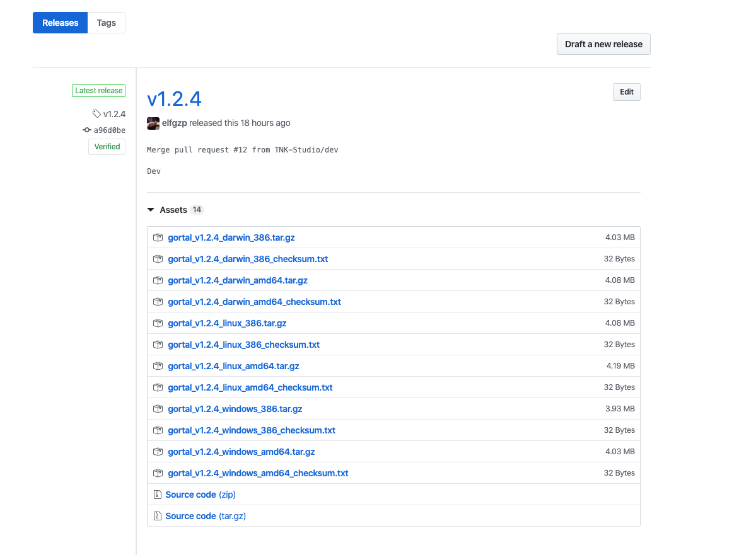Click the Edit button for this release
Image resolution: width=756 pixels, height=555 pixels.
click(626, 91)
